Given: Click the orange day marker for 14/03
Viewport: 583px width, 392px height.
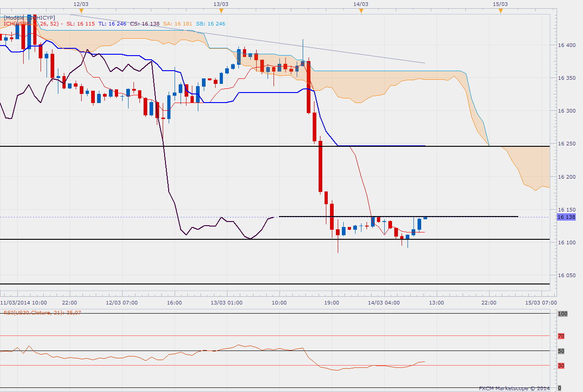Looking at the screenshot, I should coord(361,11).
